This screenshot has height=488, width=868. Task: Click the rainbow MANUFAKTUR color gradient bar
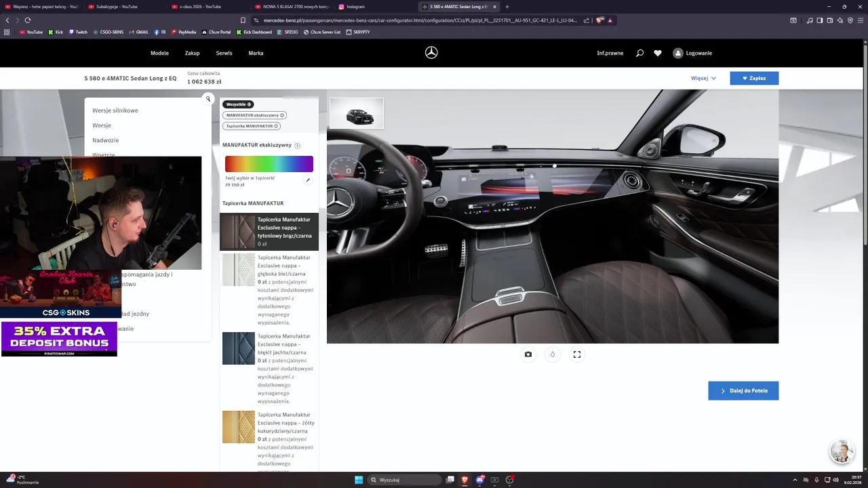pyautogui.click(x=269, y=163)
